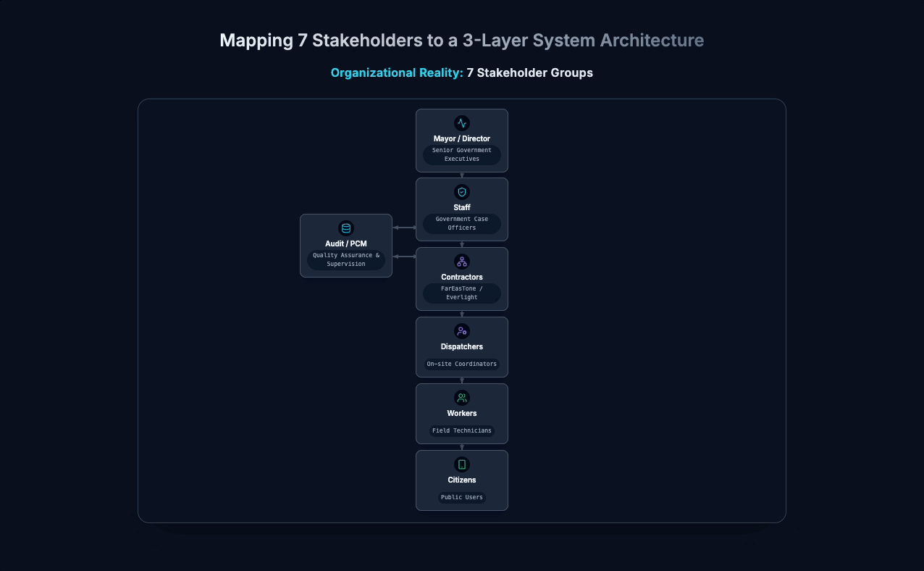
Task: Click the 'Dispatchers' node title
Action: point(462,346)
